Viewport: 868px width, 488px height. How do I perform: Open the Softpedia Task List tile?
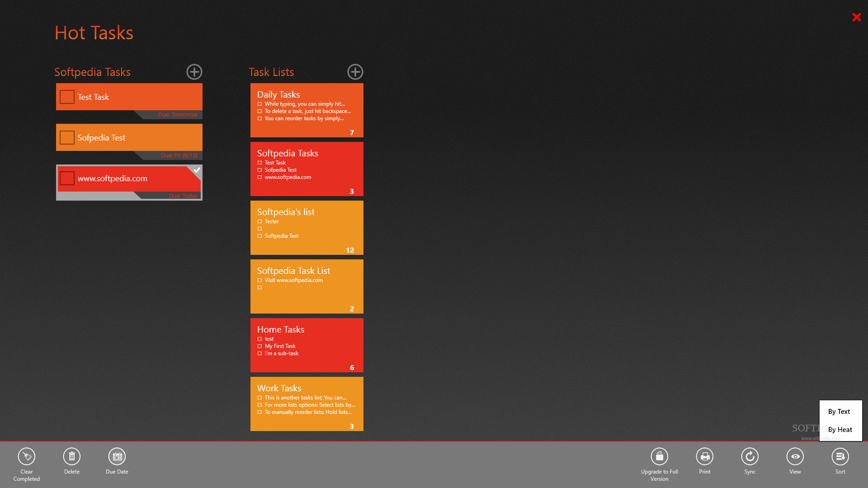(x=307, y=286)
